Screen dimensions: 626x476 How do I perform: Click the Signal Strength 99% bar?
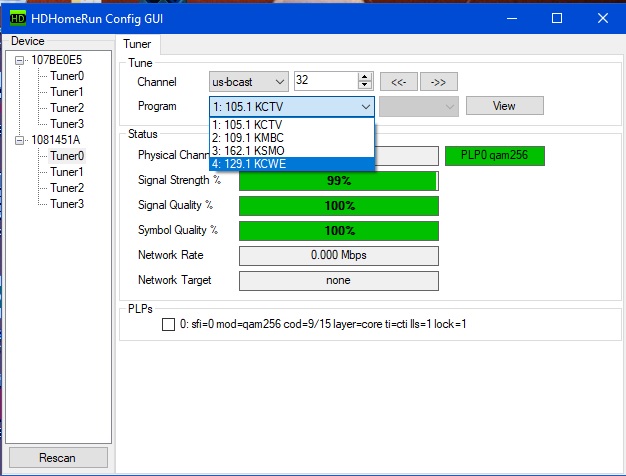point(339,181)
